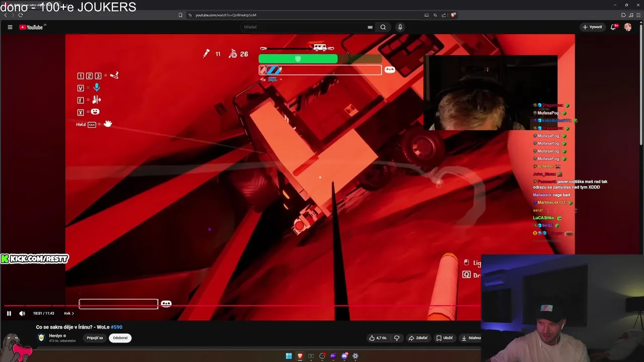Image resolution: width=644 pixels, height=362 pixels.
Task: Click the magnifier search button
Action: (383, 27)
